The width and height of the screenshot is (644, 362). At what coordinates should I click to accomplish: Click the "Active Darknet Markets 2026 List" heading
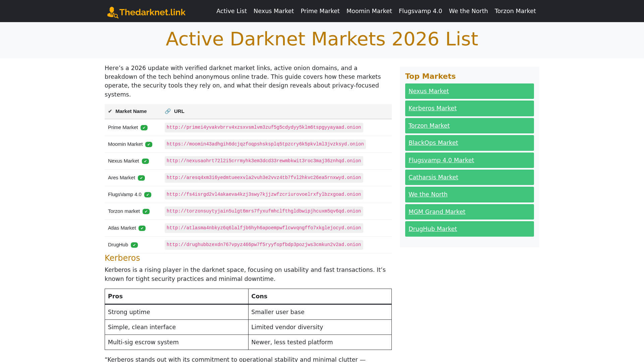(x=322, y=39)
